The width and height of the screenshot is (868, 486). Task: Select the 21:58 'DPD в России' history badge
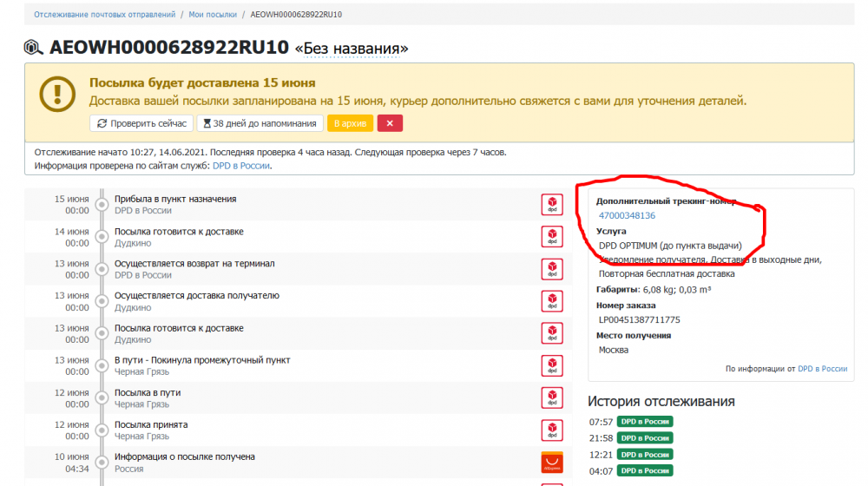click(x=645, y=438)
